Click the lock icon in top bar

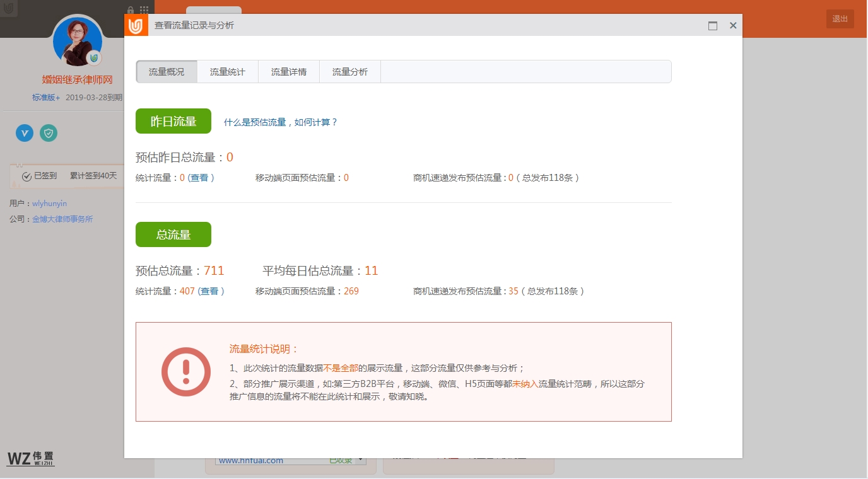[x=131, y=10]
